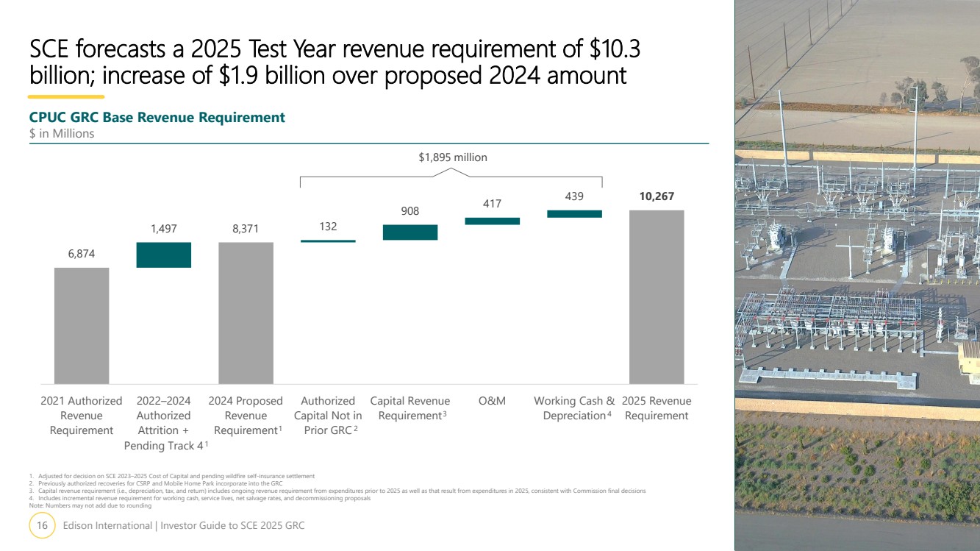Click the teal 908 Capital Revenue bar

[x=410, y=232]
